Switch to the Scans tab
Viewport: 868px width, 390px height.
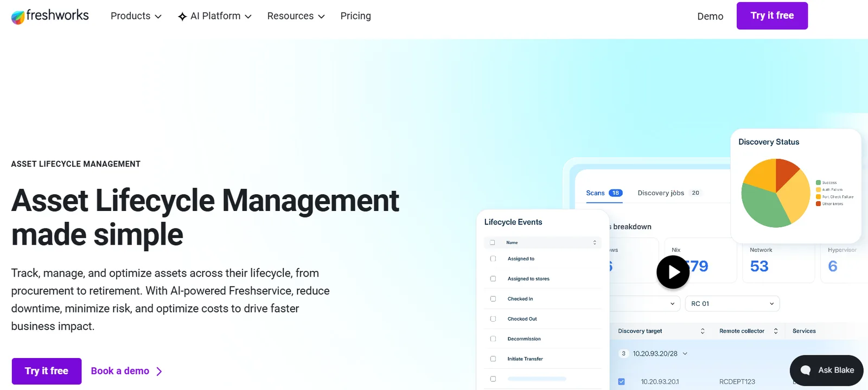tap(604, 193)
